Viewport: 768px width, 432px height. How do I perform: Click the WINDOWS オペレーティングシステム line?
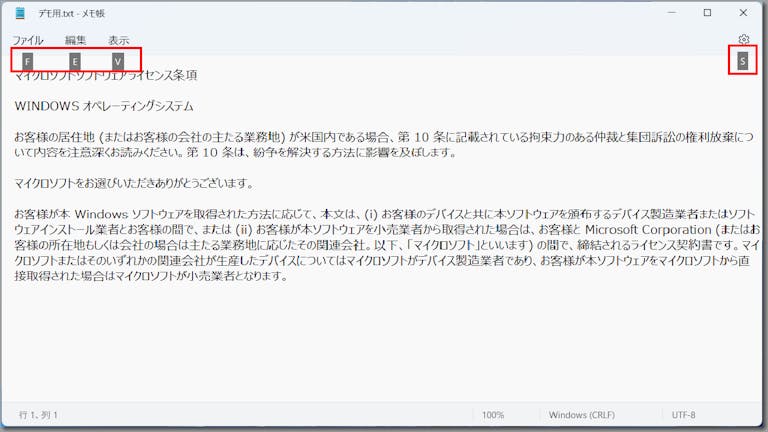[x=104, y=106]
